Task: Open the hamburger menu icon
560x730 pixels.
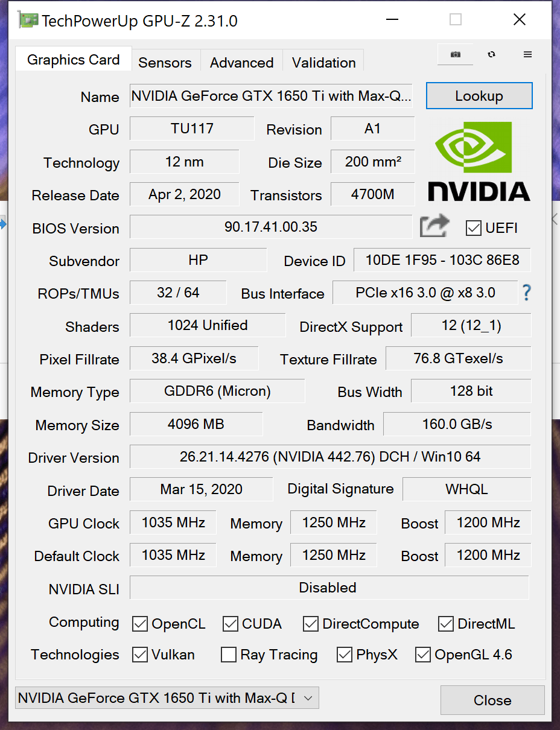Action: (527, 54)
